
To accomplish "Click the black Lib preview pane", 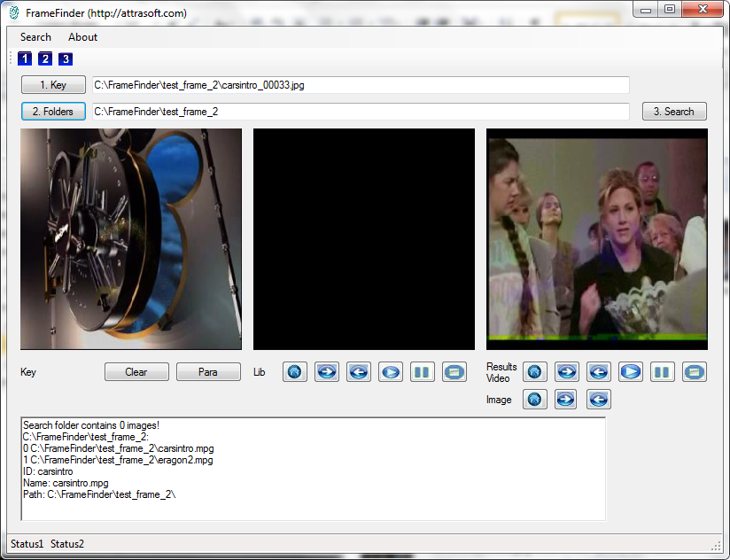I will pyautogui.click(x=364, y=239).
